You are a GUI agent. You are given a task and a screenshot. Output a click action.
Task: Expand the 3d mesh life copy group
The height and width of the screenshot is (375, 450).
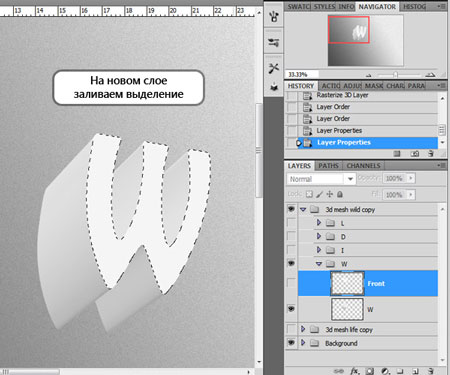click(303, 329)
